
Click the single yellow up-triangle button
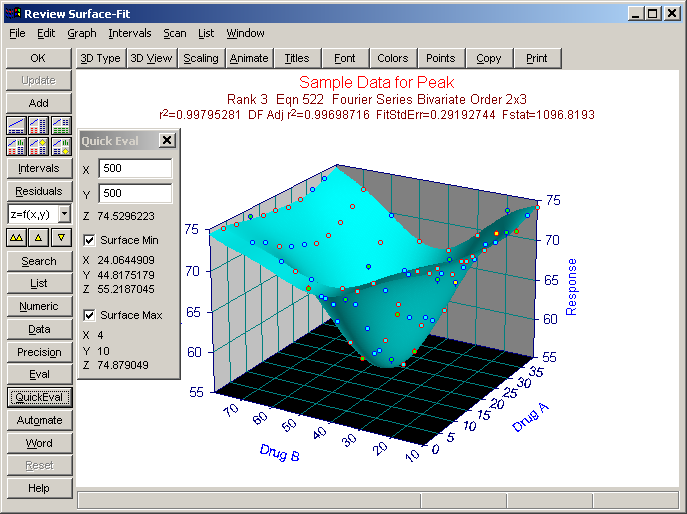39,238
